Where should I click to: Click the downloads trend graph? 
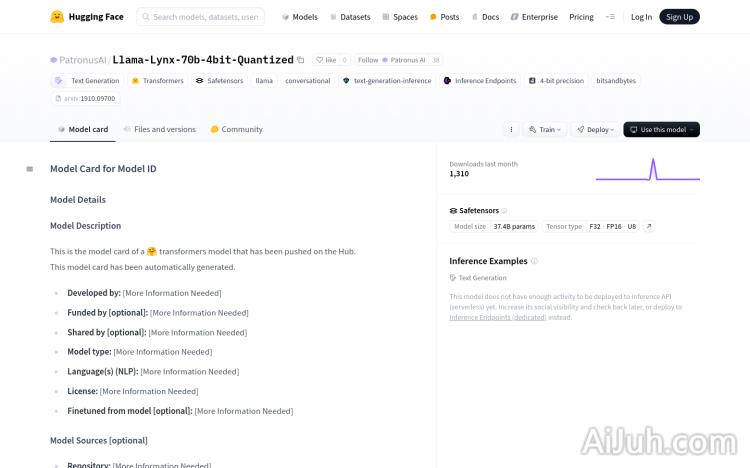(x=647, y=169)
